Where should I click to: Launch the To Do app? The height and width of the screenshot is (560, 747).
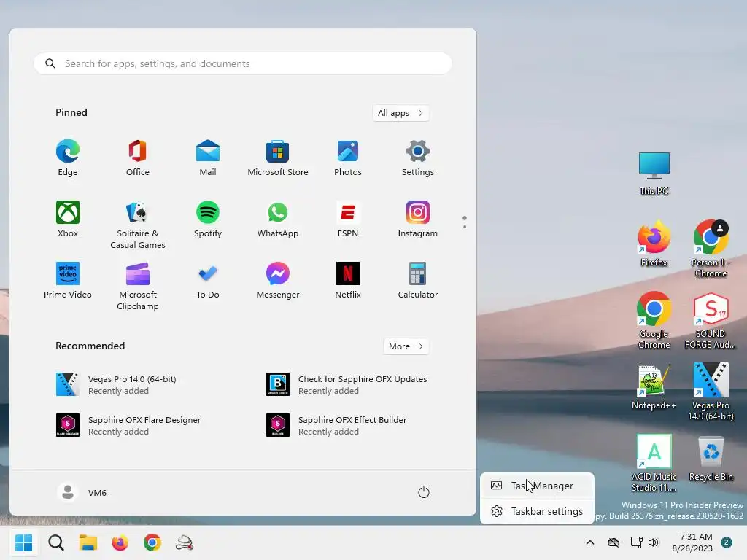coord(208,281)
